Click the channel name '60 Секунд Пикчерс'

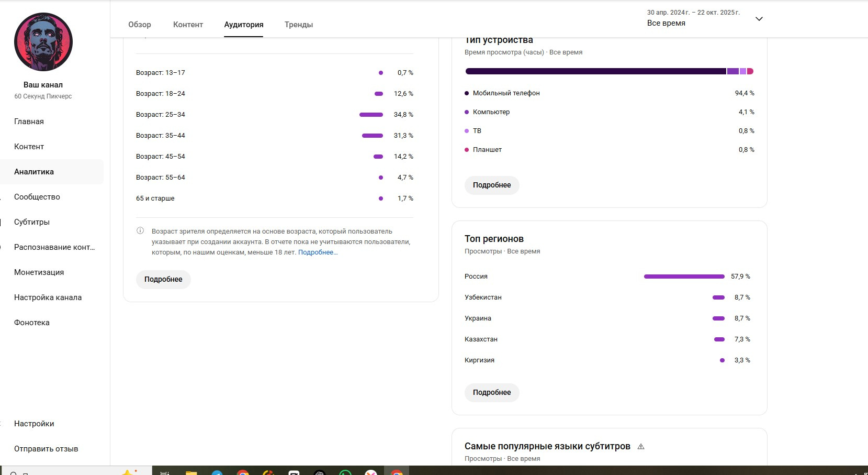[43, 96]
